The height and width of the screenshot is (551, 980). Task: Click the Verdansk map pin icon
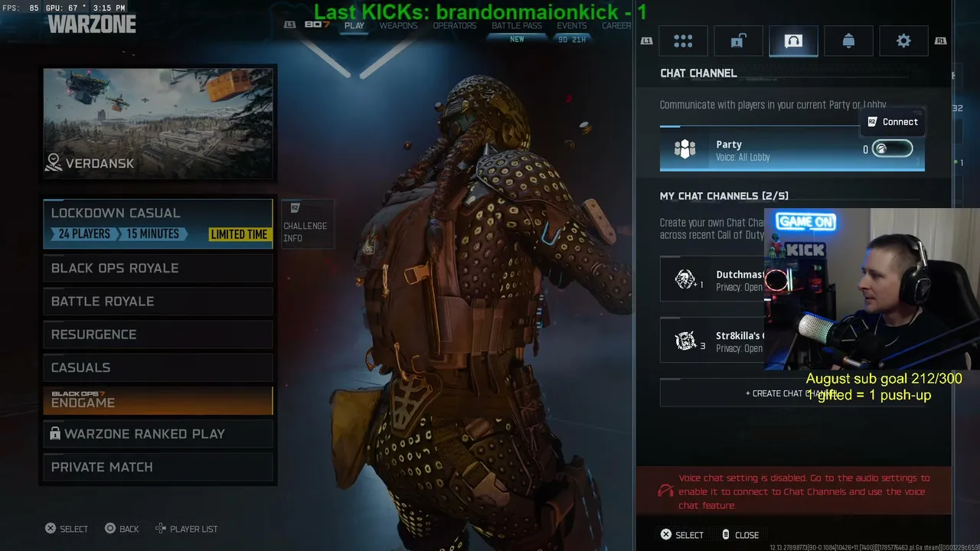click(x=54, y=162)
